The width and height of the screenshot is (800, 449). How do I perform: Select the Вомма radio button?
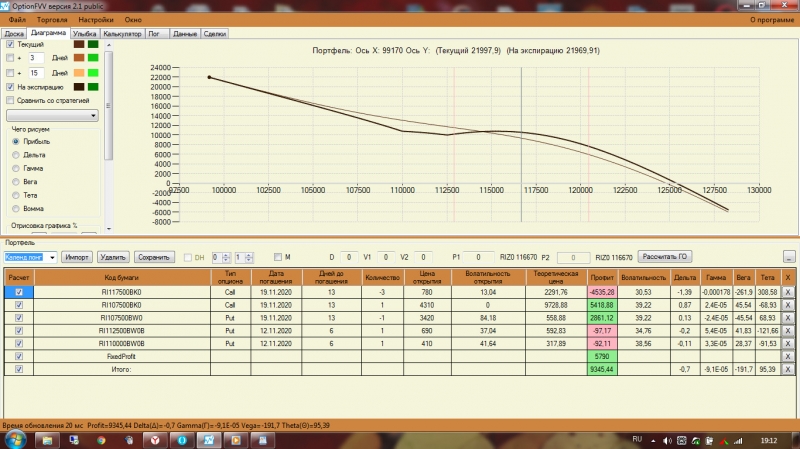16,209
